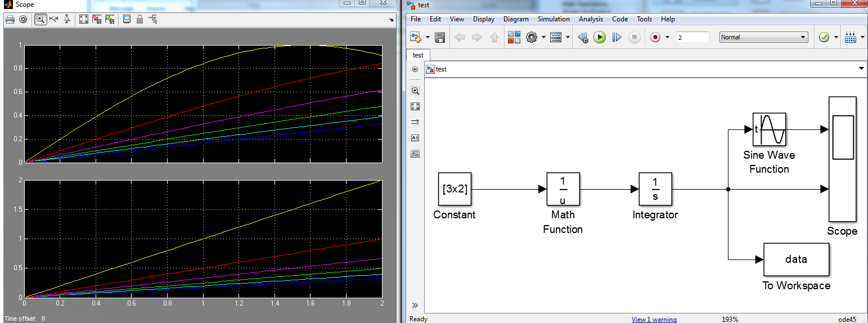Toggle the lock axes selection icon
Viewport: 868px width, 323px height.
point(140,19)
